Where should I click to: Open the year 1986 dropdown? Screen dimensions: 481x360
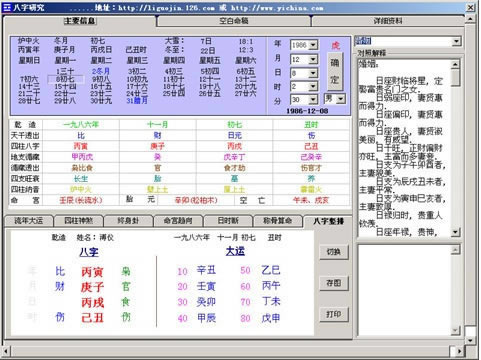click(x=313, y=45)
